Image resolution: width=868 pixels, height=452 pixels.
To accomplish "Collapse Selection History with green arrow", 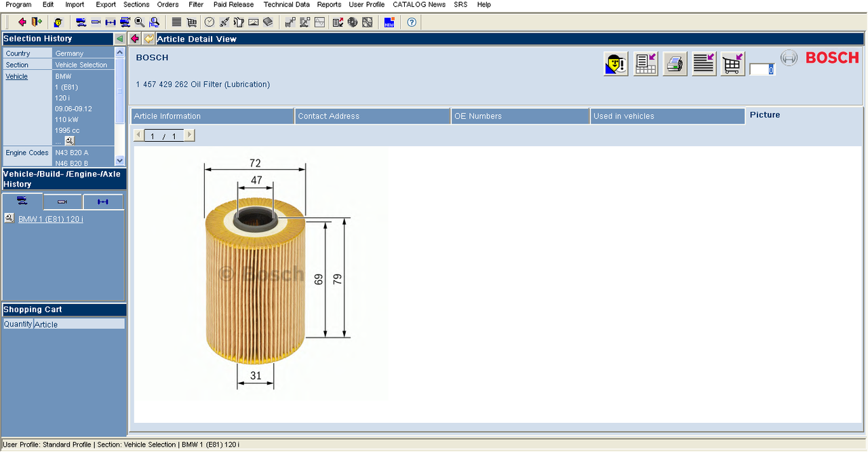I will coord(119,39).
